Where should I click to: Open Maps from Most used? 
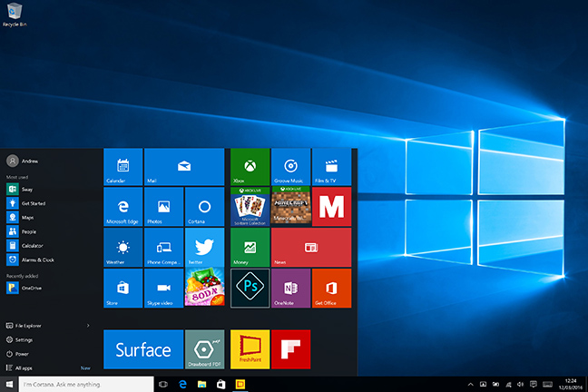(20, 218)
